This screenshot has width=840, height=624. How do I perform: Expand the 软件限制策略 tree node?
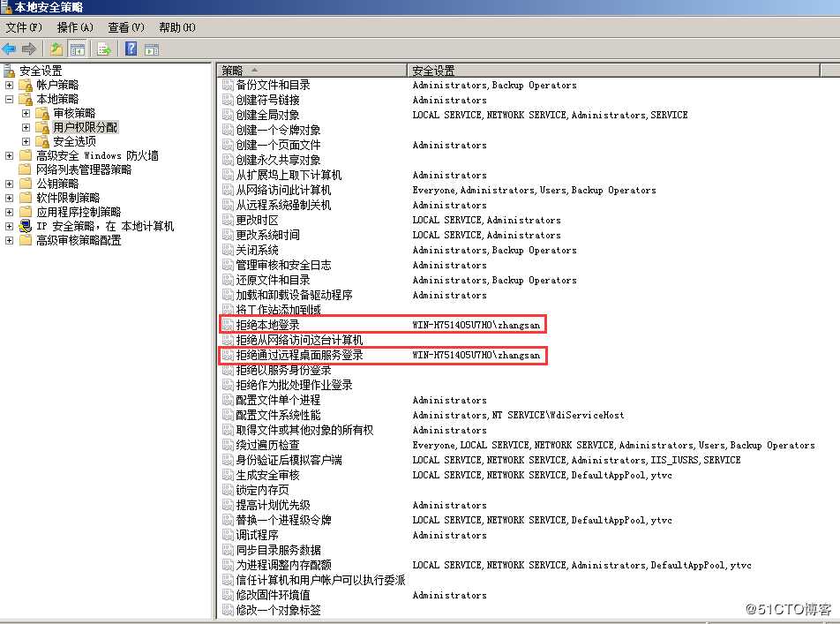9,198
